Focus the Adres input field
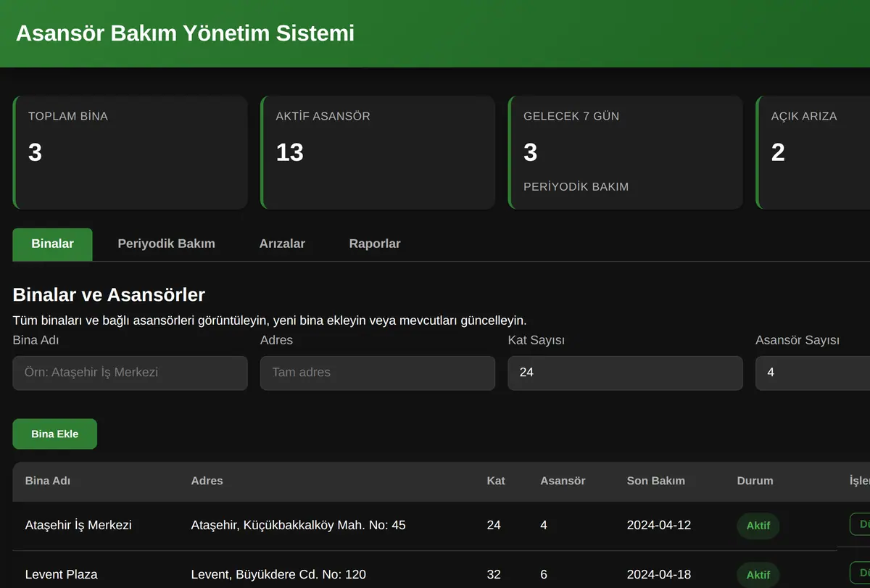Image resolution: width=870 pixels, height=588 pixels. pos(378,373)
